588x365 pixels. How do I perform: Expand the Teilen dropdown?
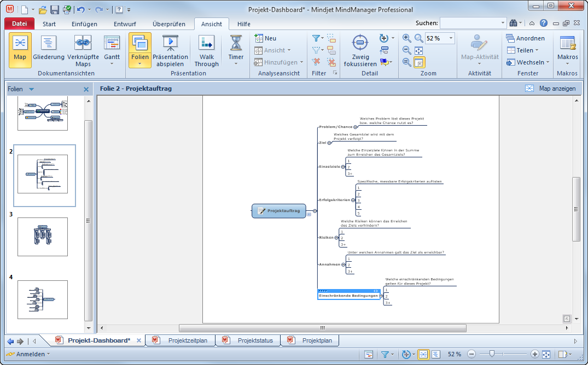[x=537, y=50]
